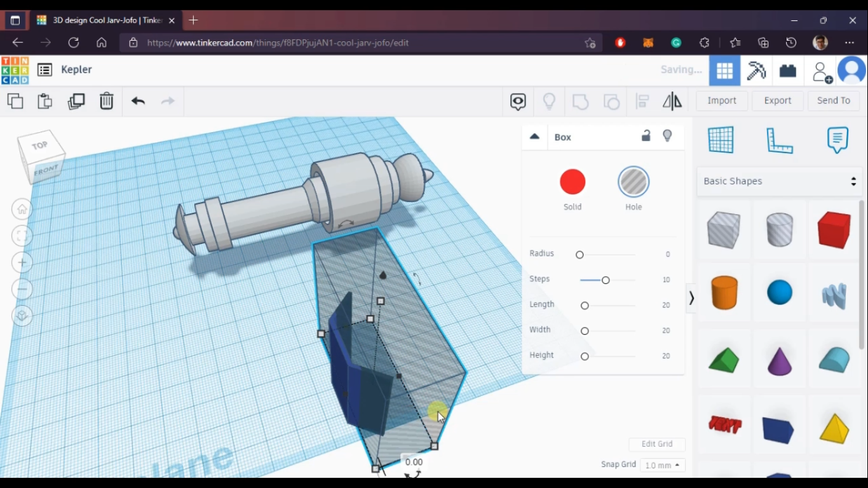Screen dimensions: 868x488
Task: Toggle the lock editing icon
Action: tap(646, 136)
